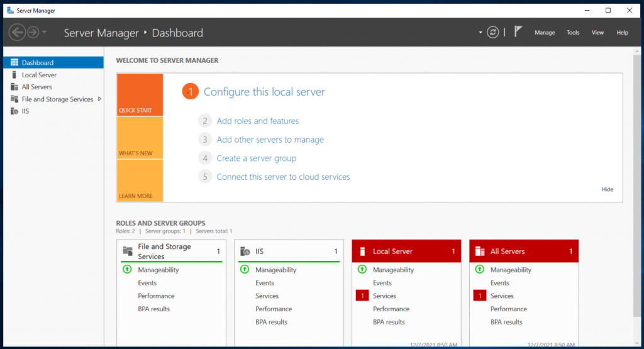This screenshot has height=349, width=644.
Task: Select All Servers in the sidebar
Action: [x=53, y=87]
